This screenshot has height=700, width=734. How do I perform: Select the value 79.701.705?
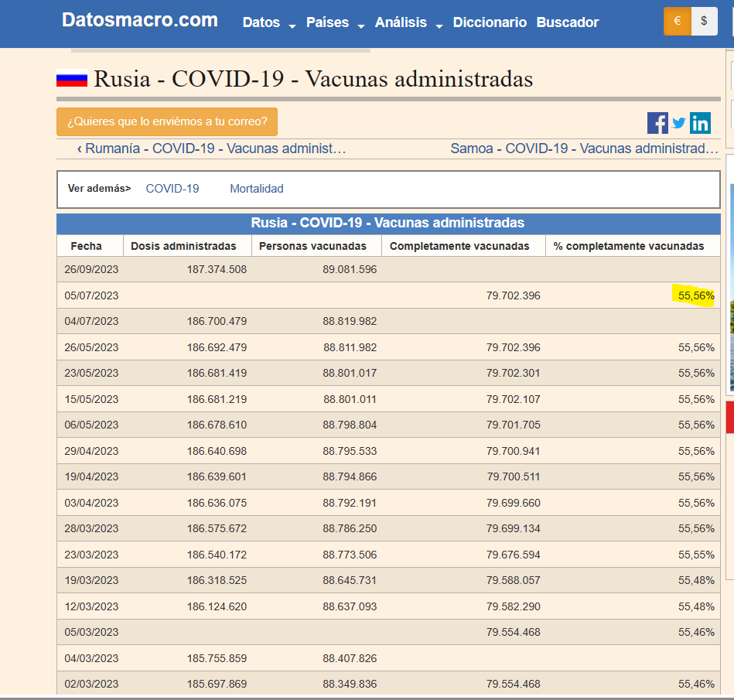pyautogui.click(x=513, y=425)
